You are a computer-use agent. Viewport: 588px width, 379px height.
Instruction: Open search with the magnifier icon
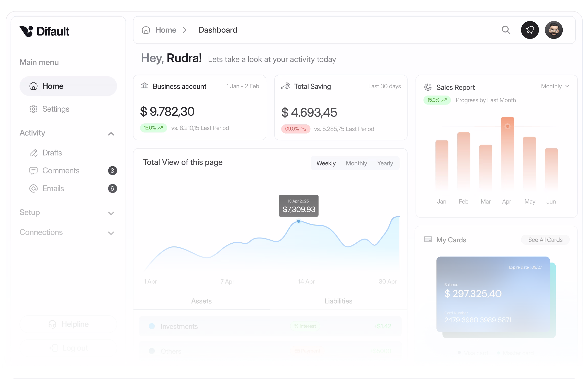506,30
